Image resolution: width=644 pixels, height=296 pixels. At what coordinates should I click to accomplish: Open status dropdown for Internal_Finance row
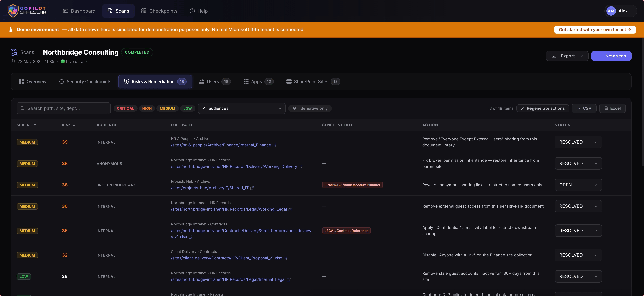pyautogui.click(x=578, y=142)
